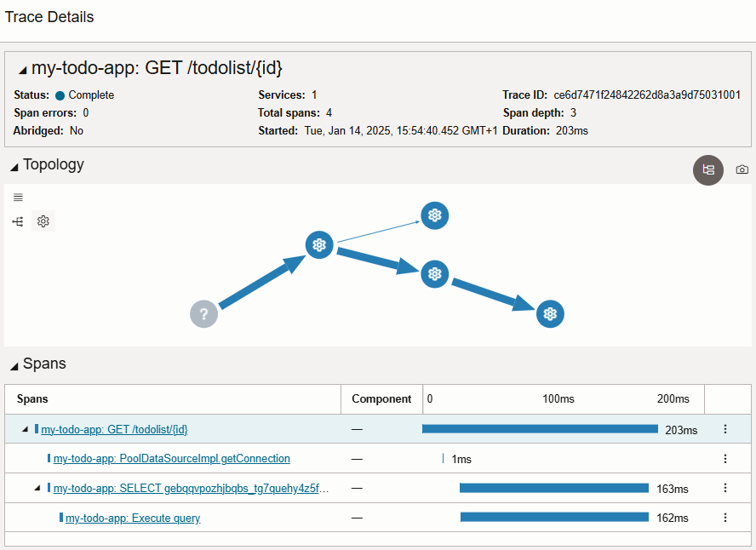Viewport: 756px width, 550px height.
Task: Click the topmost service node in topology
Action: (435, 216)
